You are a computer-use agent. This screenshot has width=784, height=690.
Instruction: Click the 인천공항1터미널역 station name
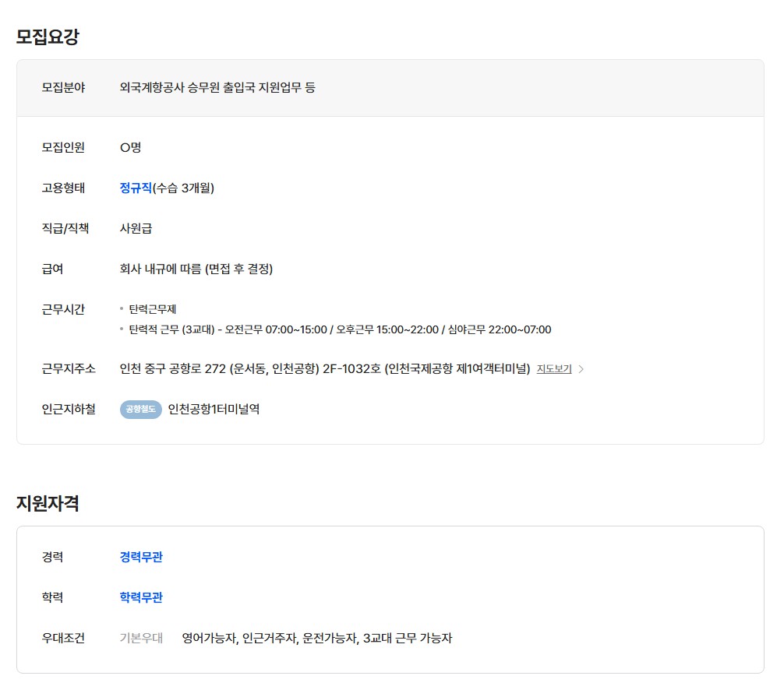coord(214,410)
